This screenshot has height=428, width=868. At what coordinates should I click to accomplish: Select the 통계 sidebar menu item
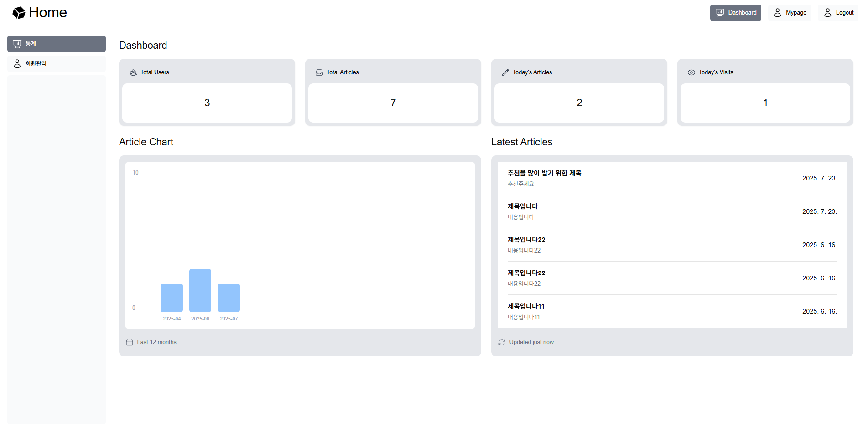click(x=57, y=44)
